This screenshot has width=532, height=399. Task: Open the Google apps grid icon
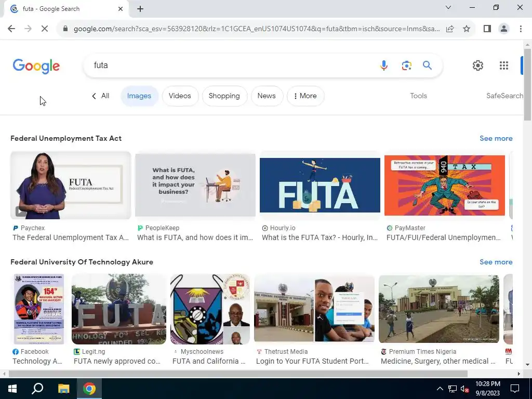click(504, 65)
